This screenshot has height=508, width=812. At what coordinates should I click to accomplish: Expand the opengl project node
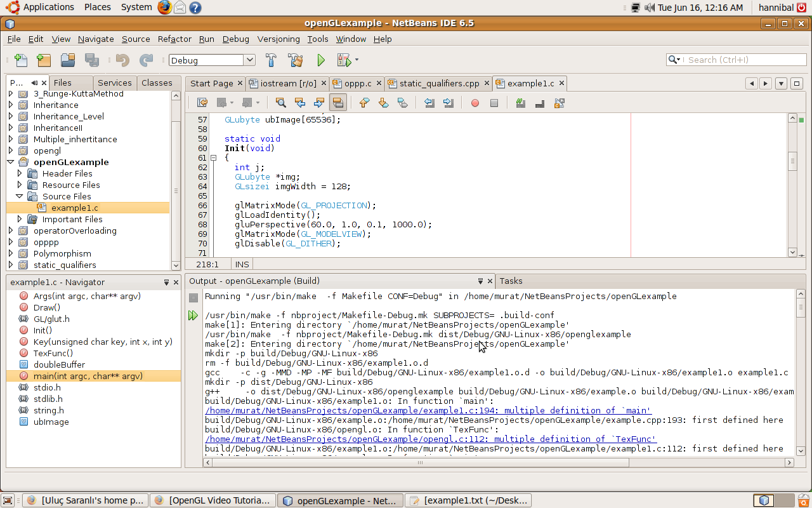(11, 150)
